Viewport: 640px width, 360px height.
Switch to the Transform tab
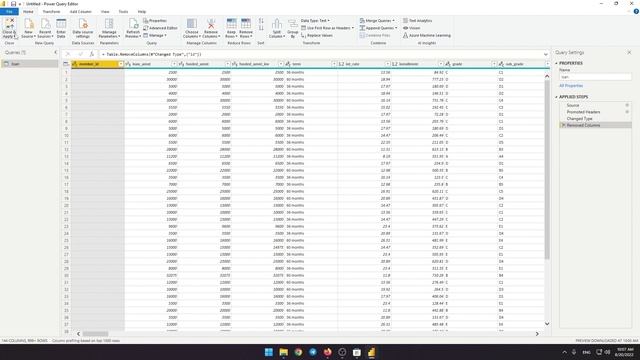click(51, 11)
